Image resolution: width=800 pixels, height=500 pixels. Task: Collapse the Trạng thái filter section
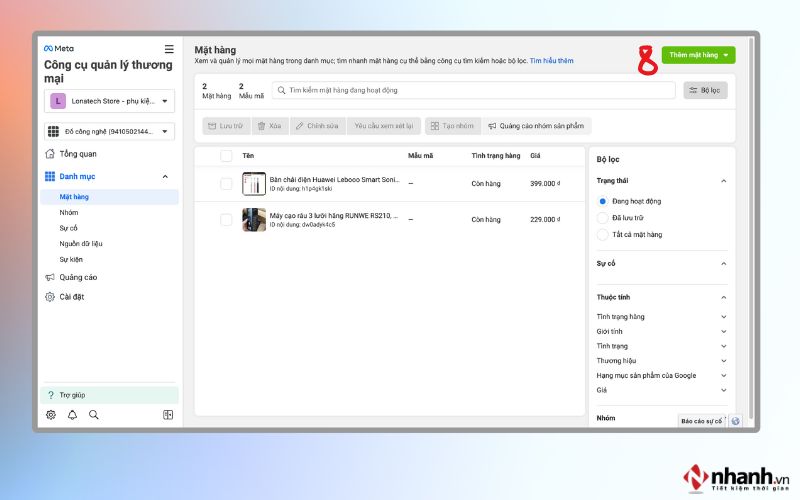click(x=723, y=181)
